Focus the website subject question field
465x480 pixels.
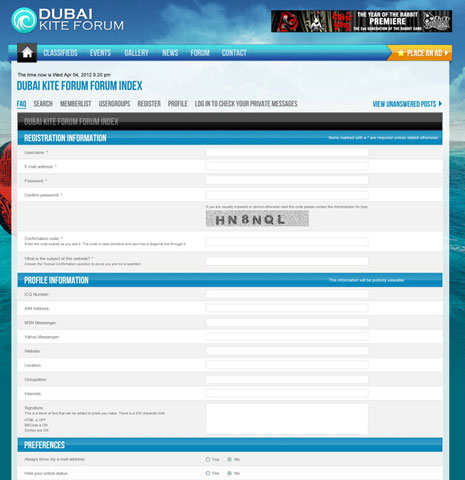[x=287, y=261]
